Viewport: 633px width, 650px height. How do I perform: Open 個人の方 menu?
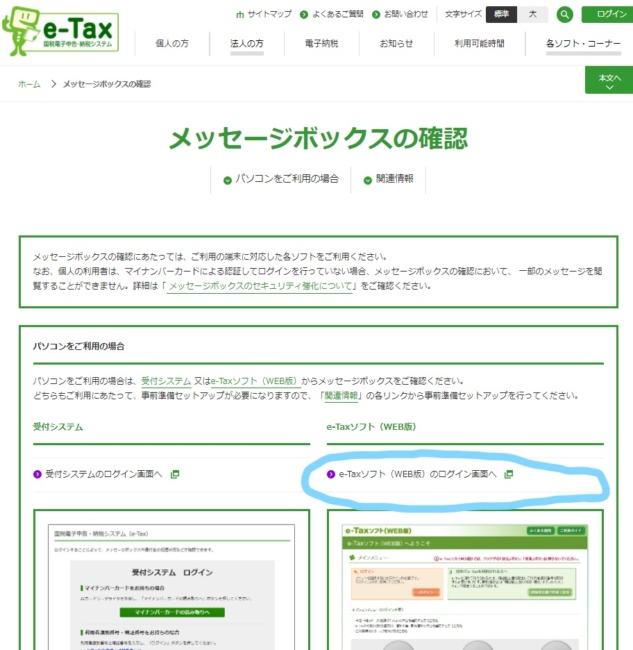tap(172, 44)
